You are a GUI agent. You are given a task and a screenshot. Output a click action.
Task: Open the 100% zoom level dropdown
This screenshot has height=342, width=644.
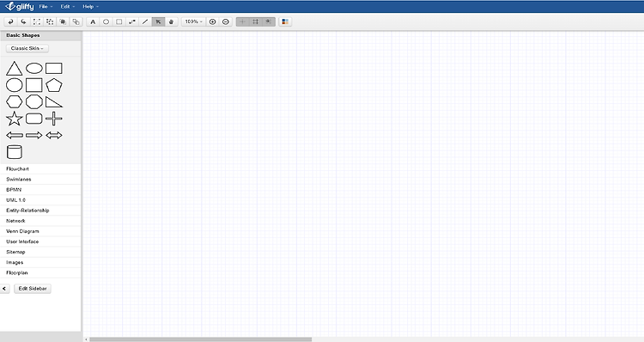pos(193,21)
